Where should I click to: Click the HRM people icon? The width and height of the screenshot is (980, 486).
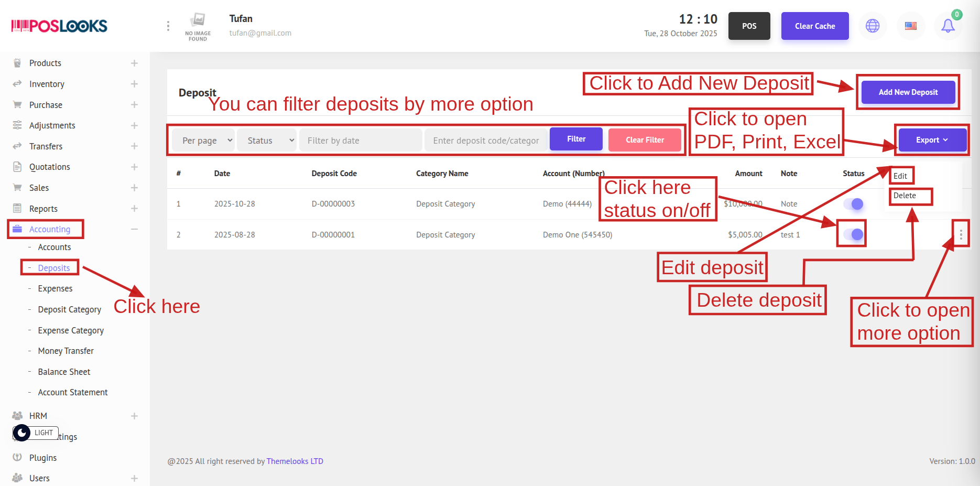[17, 416]
